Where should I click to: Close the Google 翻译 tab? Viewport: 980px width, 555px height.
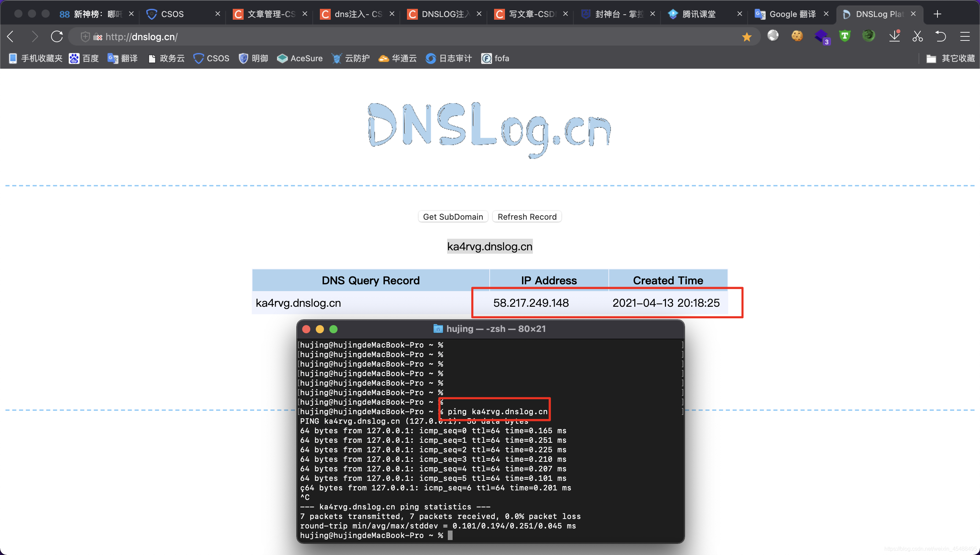[x=826, y=14]
